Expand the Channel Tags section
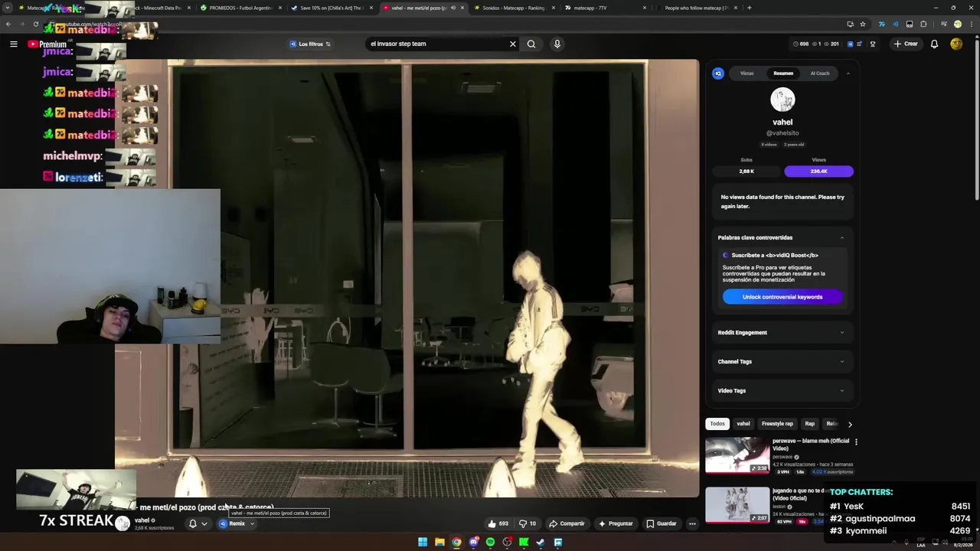Viewport: 980px width, 551px height. (x=782, y=362)
